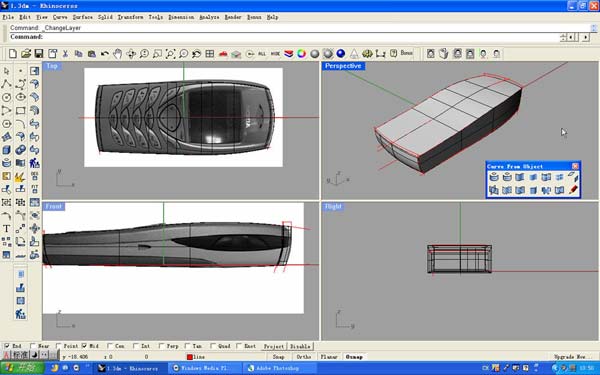
Task: Open the Perspective viewport title menu
Action: tap(343, 66)
